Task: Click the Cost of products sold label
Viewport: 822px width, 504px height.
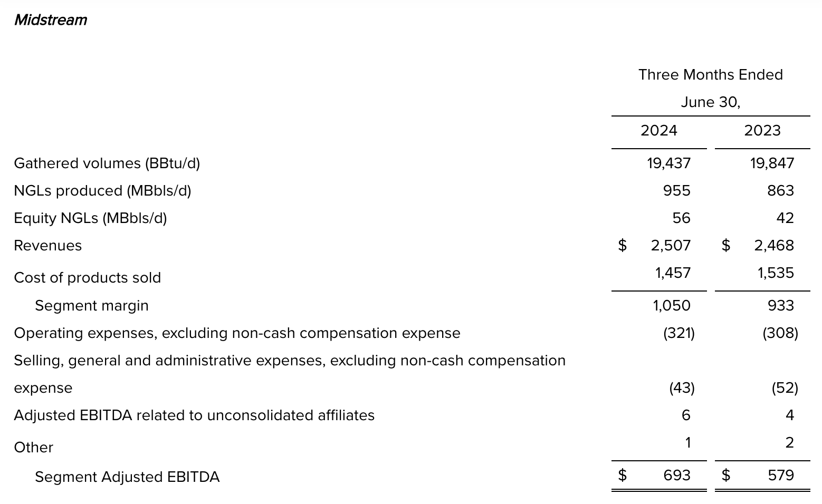Action: 87,278
